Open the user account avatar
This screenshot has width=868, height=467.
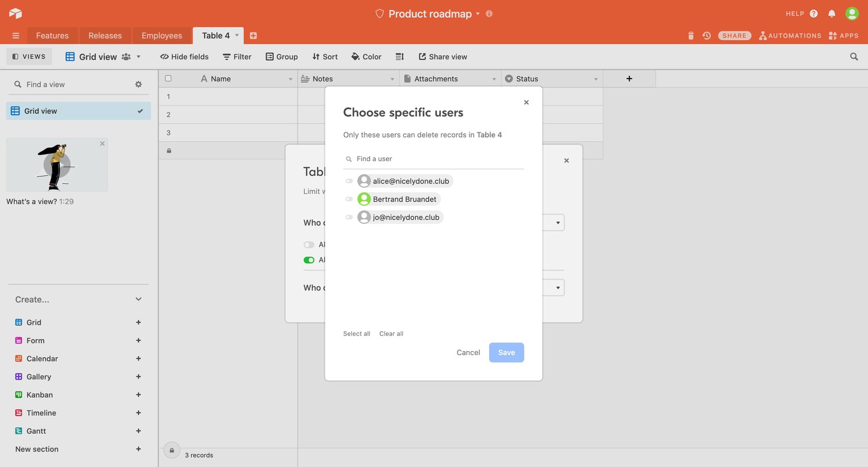click(x=852, y=13)
